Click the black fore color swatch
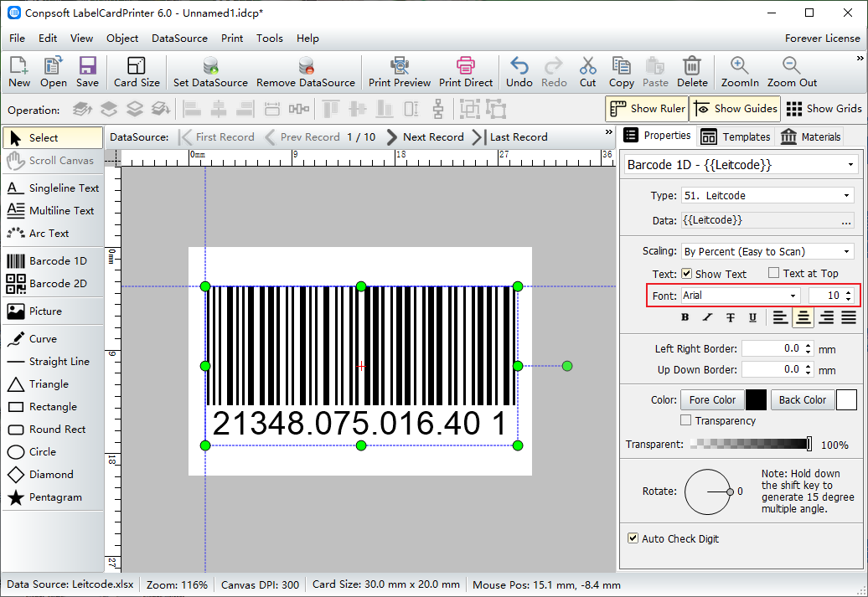 [x=757, y=400]
